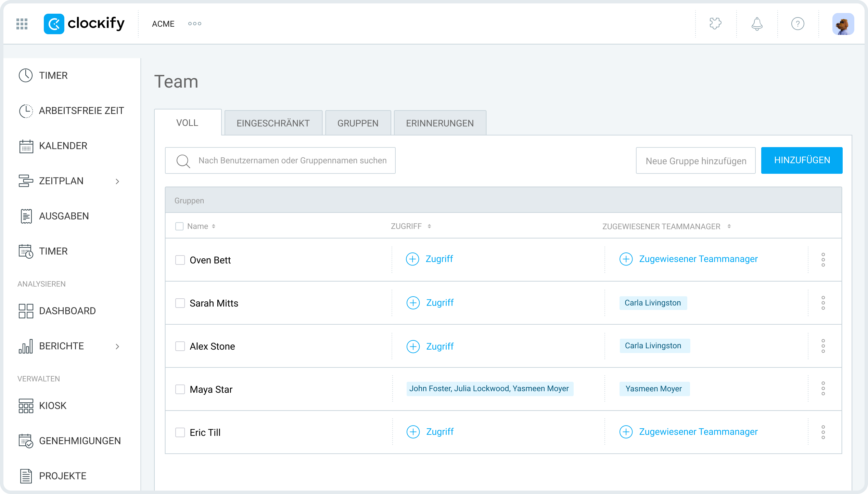Select the Maya Star checkbox
Screen dimensions: 868x494
click(180, 389)
